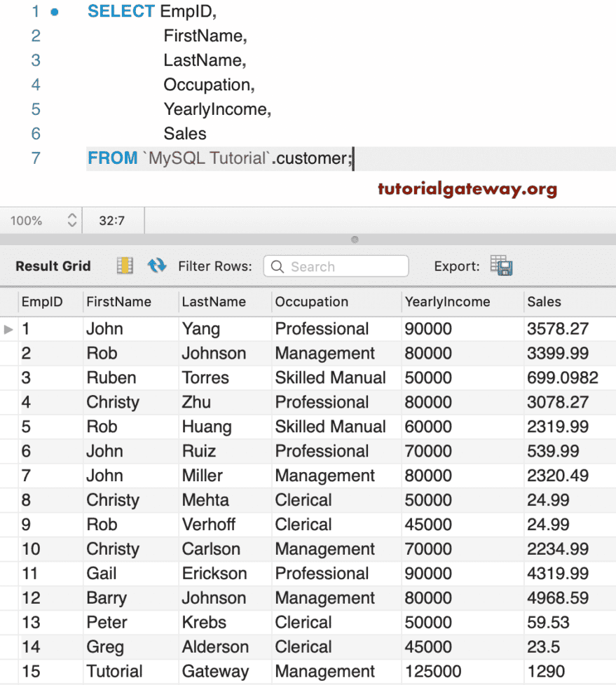Click the Filter Rows search field
616x685 pixels.
(x=336, y=266)
